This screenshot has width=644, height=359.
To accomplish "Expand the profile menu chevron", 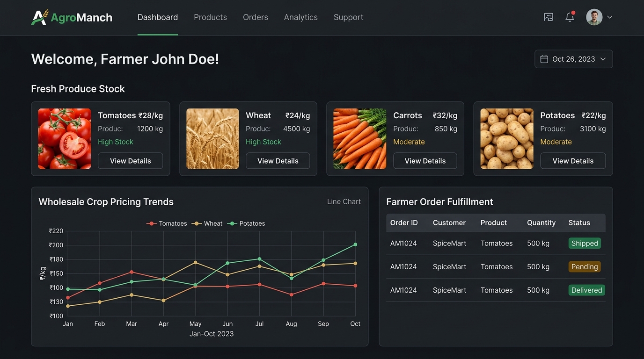I will (609, 17).
